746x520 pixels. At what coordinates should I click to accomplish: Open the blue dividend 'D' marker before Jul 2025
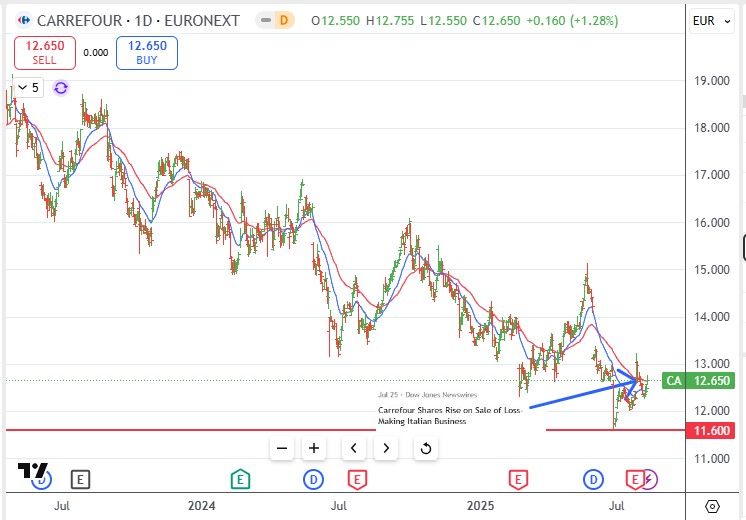point(593,480)
